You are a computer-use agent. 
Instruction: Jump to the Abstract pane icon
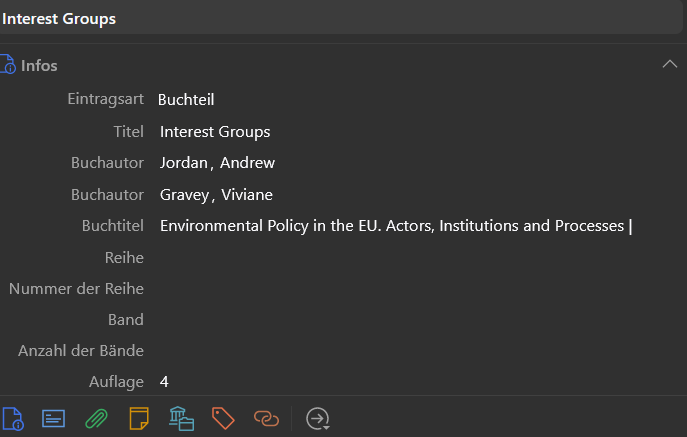point(53,418)
